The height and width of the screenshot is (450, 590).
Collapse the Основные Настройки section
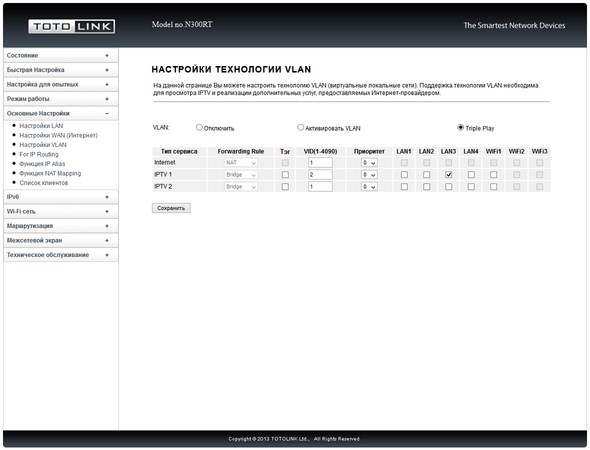[61, 113]
